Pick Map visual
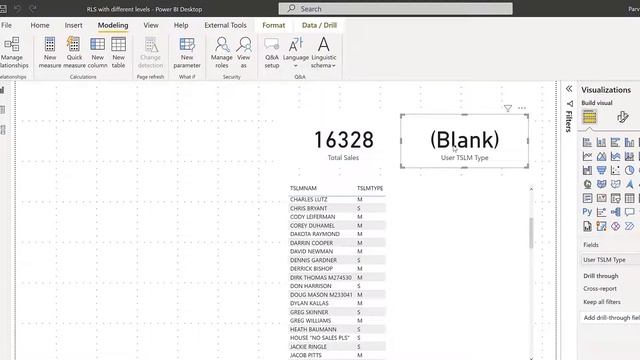The width and height of the screenshot is (640, 360). (587, 184)
